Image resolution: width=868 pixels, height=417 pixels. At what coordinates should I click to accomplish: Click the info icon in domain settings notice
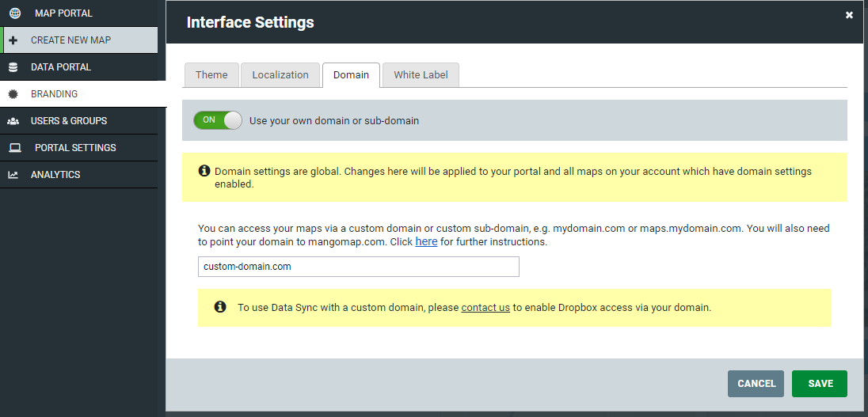204,170
